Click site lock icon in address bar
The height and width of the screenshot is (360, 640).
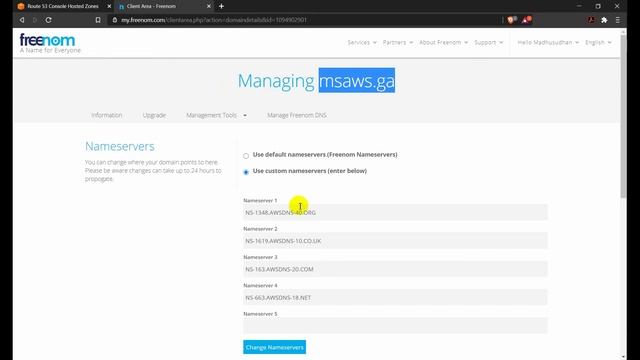tap(114, 20)
